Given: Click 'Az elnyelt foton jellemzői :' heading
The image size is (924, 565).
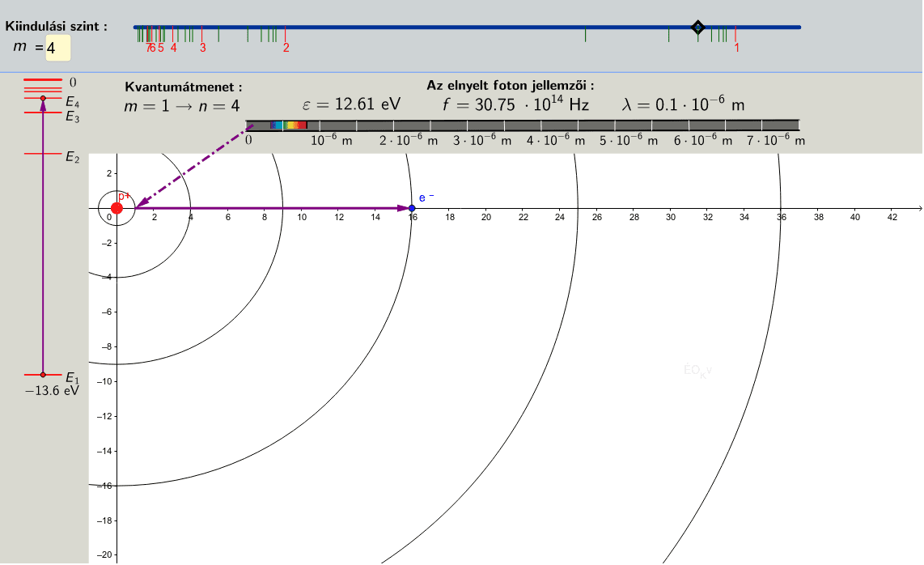Looking at the screenshot, I should [x=511, y=86].
